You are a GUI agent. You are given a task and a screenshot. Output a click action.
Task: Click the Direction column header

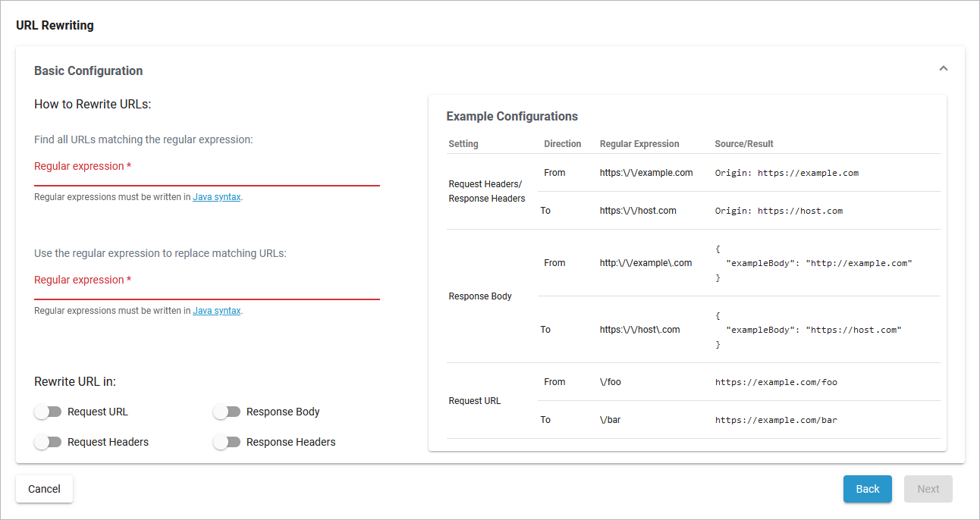(x=562, y=143)
